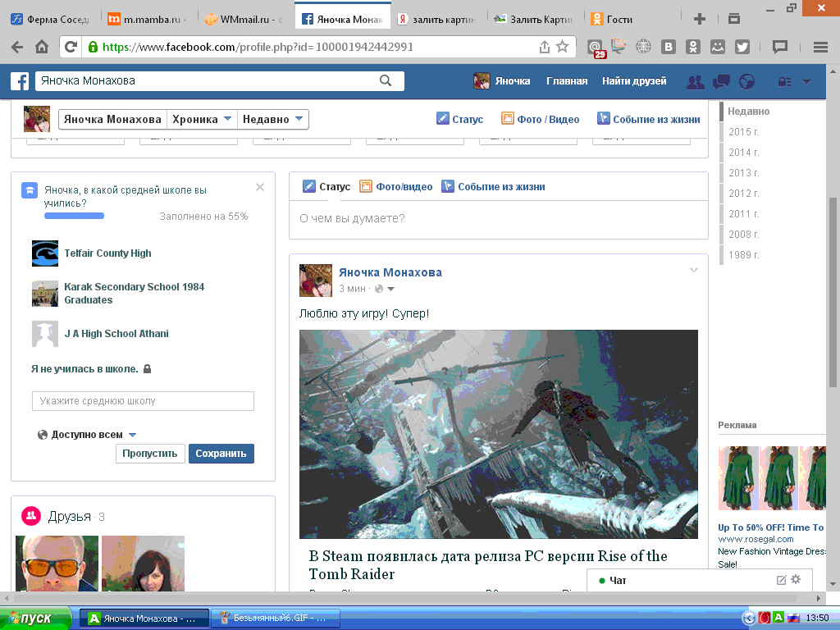
Task: Select Я не училась в школе option
Action: tap(84, 369)
